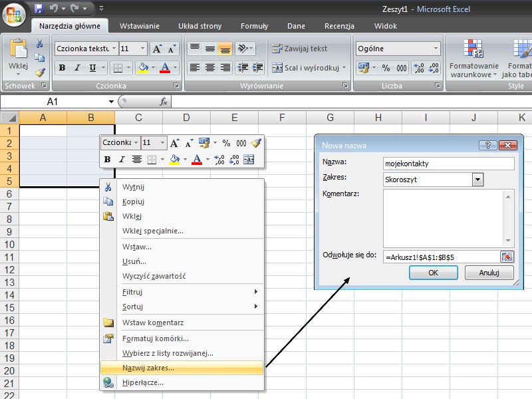532x399 pixels.
Task: Click the percent style icon in Liczba
Action: pos(386,68)
